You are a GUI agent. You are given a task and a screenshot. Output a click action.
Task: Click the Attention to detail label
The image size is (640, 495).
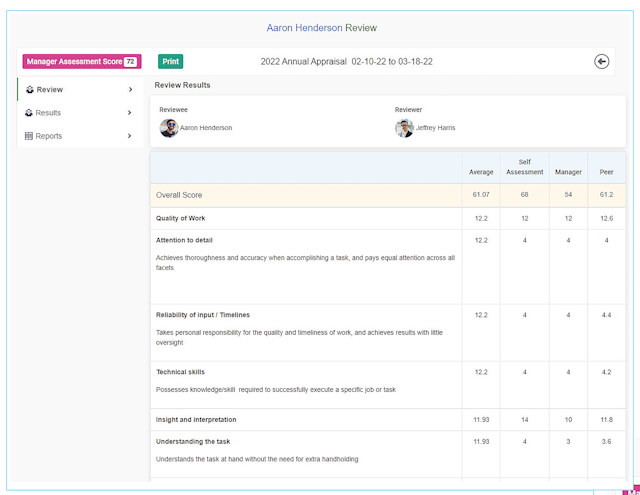[x=184, y=240]
